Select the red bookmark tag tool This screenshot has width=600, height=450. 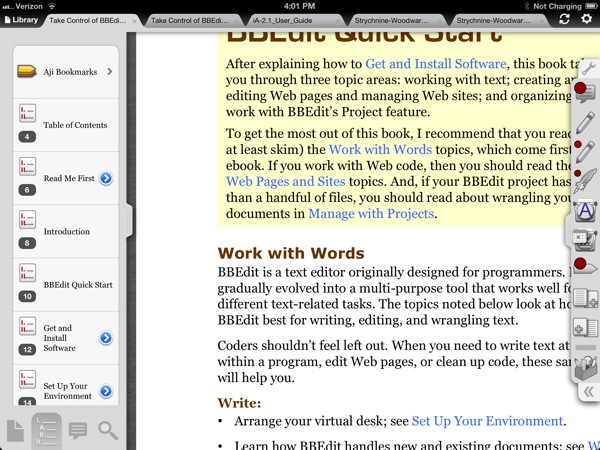click(x=585, y=266)
